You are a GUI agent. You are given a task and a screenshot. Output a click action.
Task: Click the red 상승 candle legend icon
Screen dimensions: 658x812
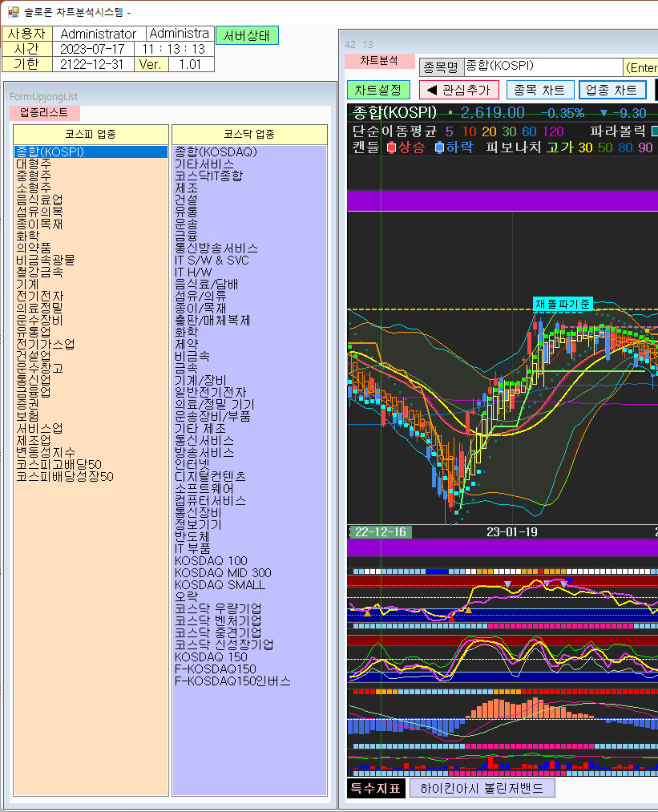[x=391, y=147]
